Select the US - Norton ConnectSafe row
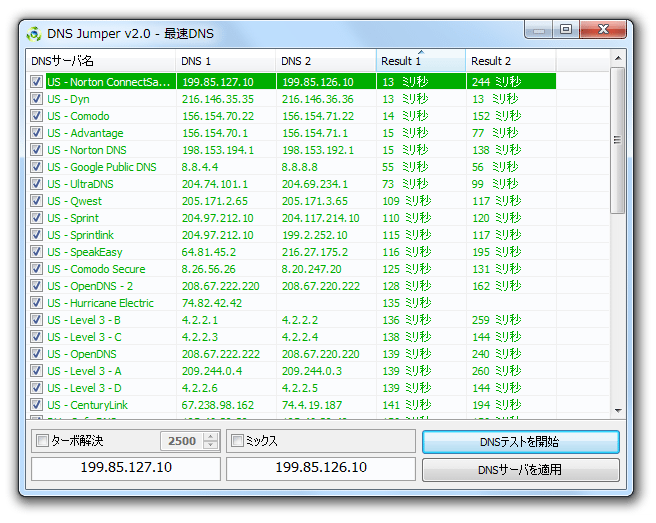The width and height of the screenshot is (656, 523). (x=291, y=82)
